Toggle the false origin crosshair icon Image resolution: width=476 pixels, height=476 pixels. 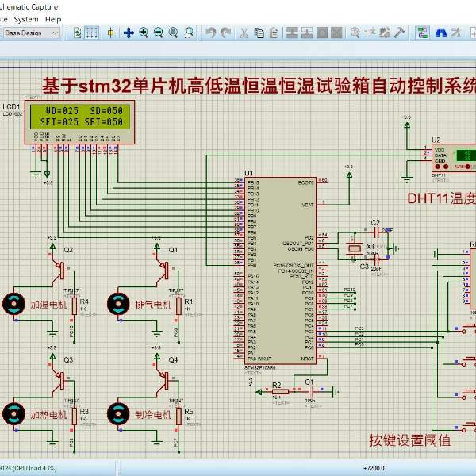click(110, 33)
